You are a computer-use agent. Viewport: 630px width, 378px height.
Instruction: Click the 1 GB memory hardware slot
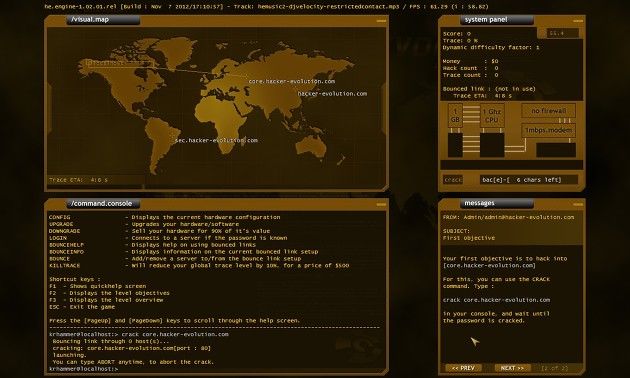point(455,116)
